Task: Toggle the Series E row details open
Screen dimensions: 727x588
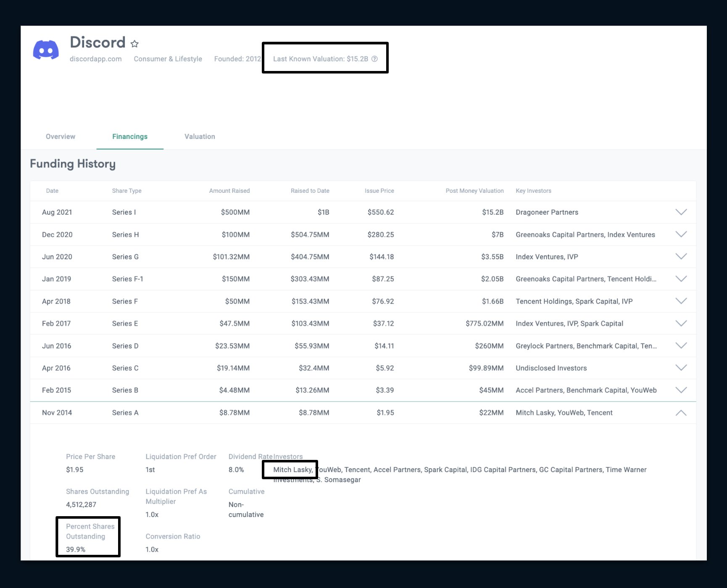Action: point(681,323)
